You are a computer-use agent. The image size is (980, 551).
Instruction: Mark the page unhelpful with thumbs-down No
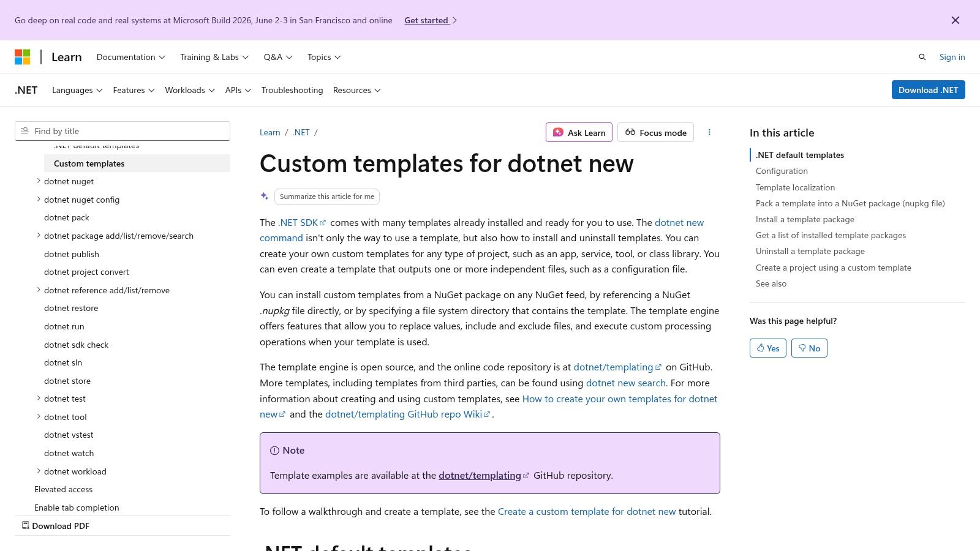click(x=809, y=348)
